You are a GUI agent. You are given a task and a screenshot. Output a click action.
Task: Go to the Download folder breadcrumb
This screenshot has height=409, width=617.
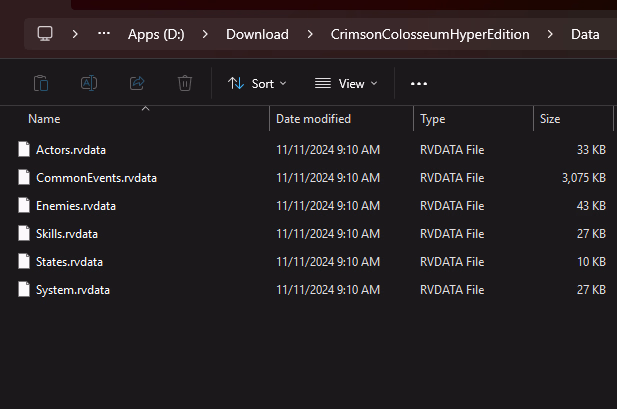(x=257, y=34)
